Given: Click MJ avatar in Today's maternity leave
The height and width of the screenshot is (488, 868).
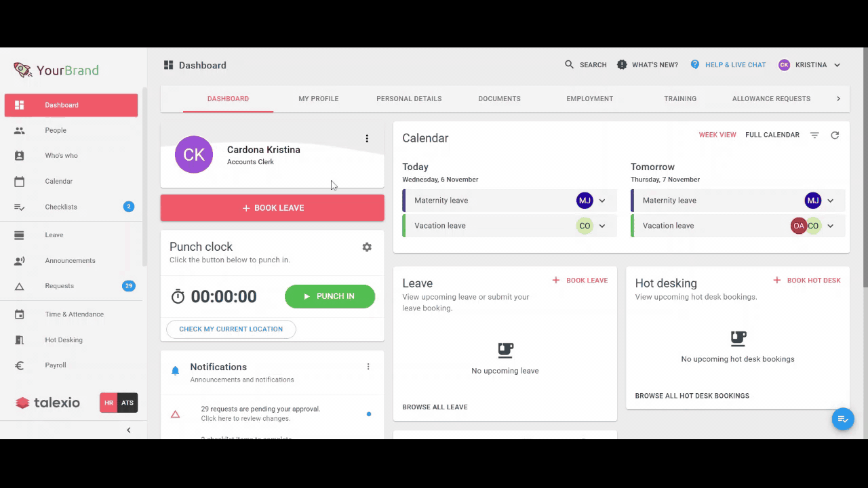Looking at the screenshot, I should [585, 201].
